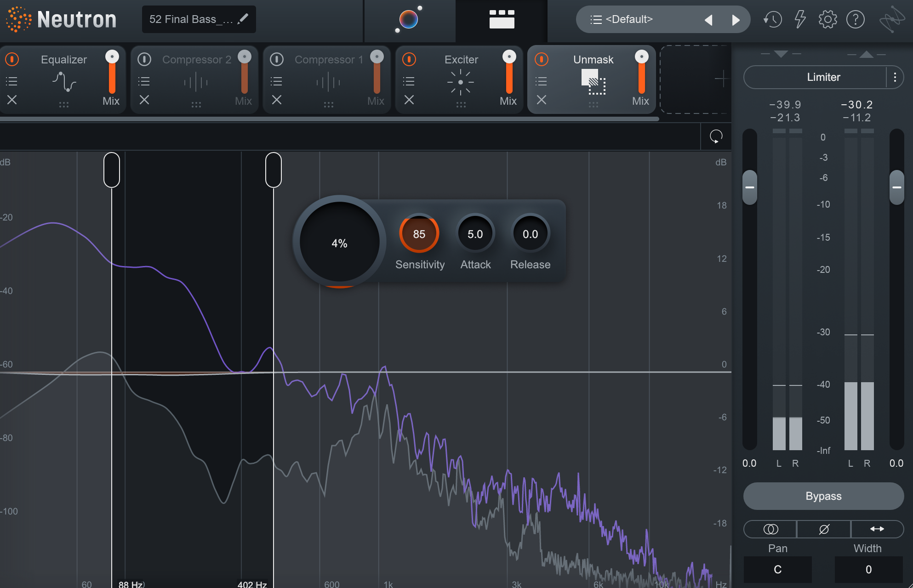Switch to the detailed modules view
The width and height of the screenshot is (913, 588).
(502, 19)
